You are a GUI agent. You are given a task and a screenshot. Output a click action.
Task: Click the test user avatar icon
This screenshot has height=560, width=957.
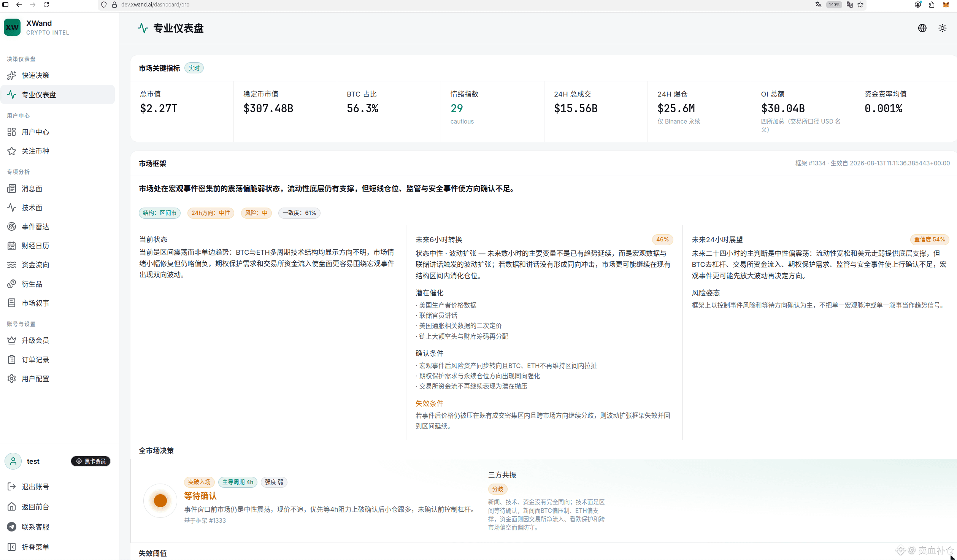[x=13, y=461]
